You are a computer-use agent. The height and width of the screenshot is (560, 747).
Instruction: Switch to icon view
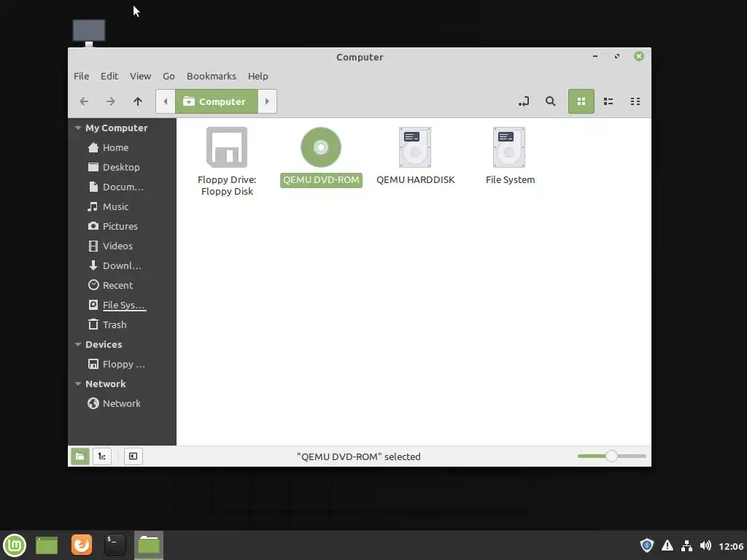(581, 101)
